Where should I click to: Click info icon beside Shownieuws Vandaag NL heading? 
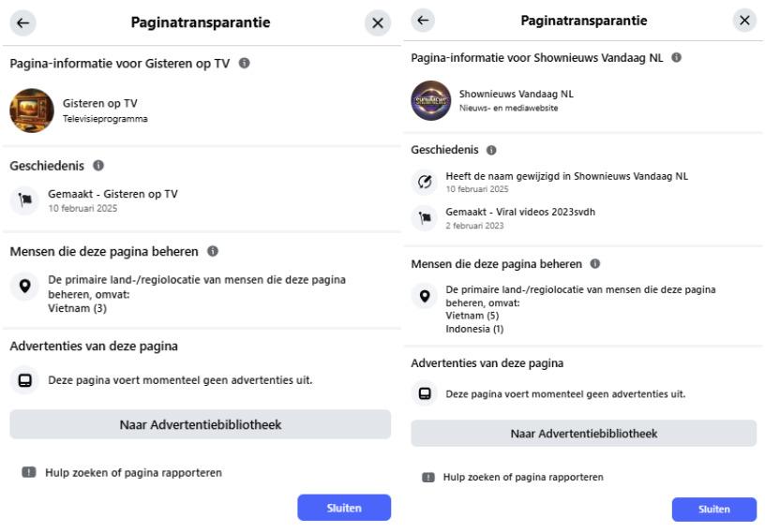(x=677, y=58)
